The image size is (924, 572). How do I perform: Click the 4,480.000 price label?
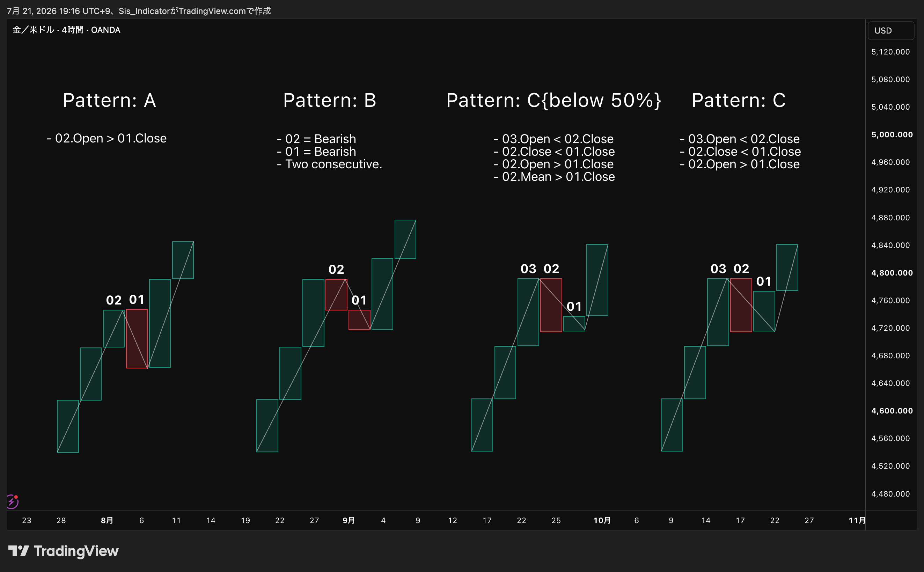pyautogui.click(x=890, y=494)
